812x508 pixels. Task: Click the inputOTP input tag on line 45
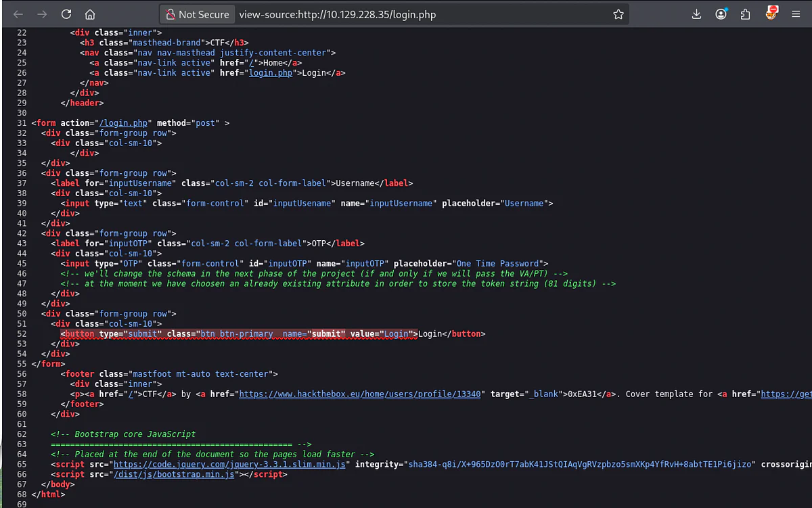[x=304, y=264]
